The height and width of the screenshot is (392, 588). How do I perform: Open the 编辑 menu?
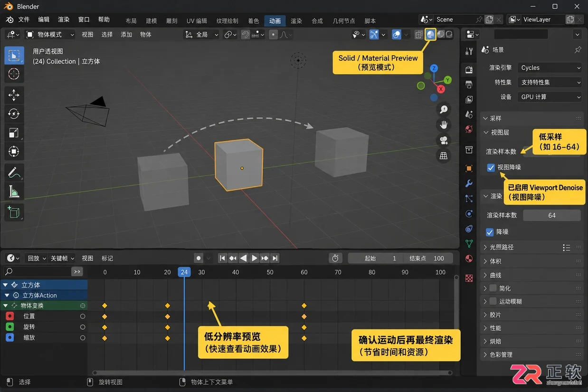(44, 19)
